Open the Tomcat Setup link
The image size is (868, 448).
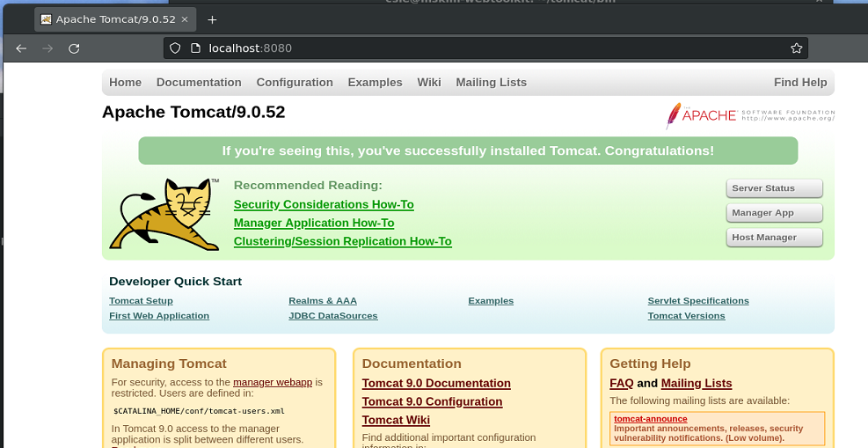pyautogui.click(x=142, y=301)
